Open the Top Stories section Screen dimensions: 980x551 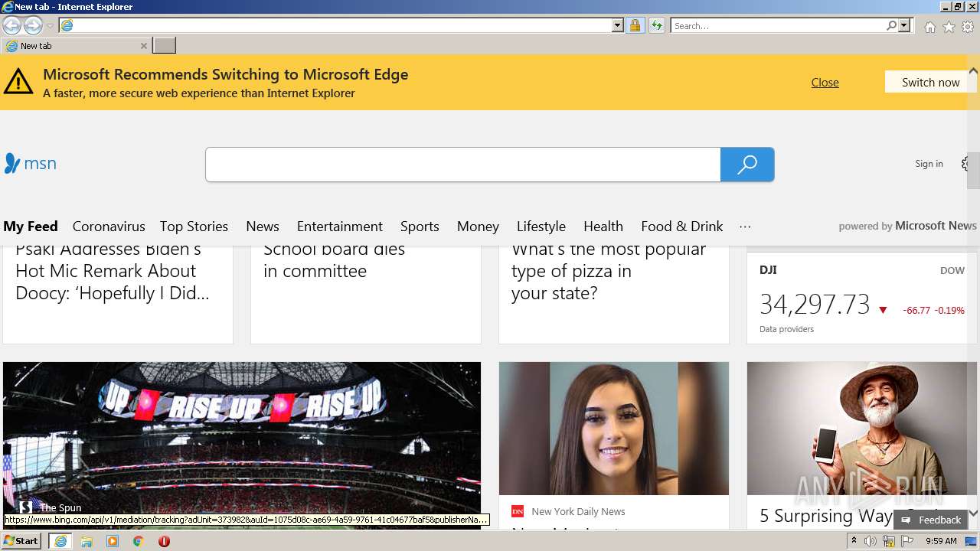click(x=194, y=227)
